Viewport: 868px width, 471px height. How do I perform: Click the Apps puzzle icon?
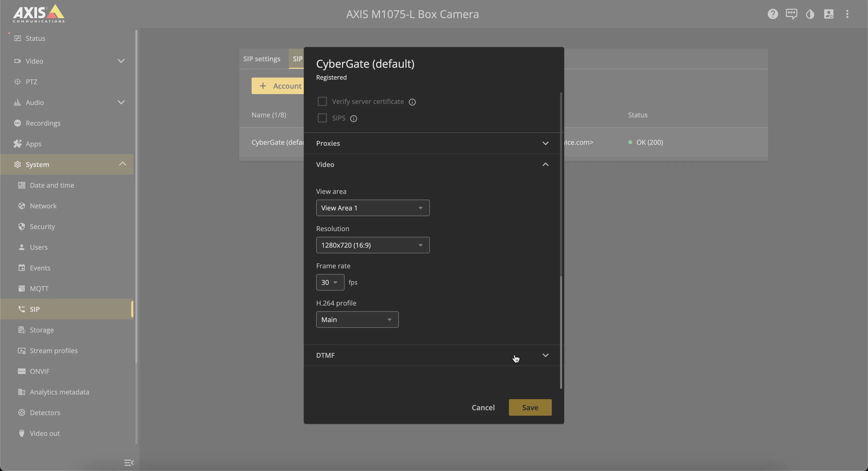click(x=18, y=144)
